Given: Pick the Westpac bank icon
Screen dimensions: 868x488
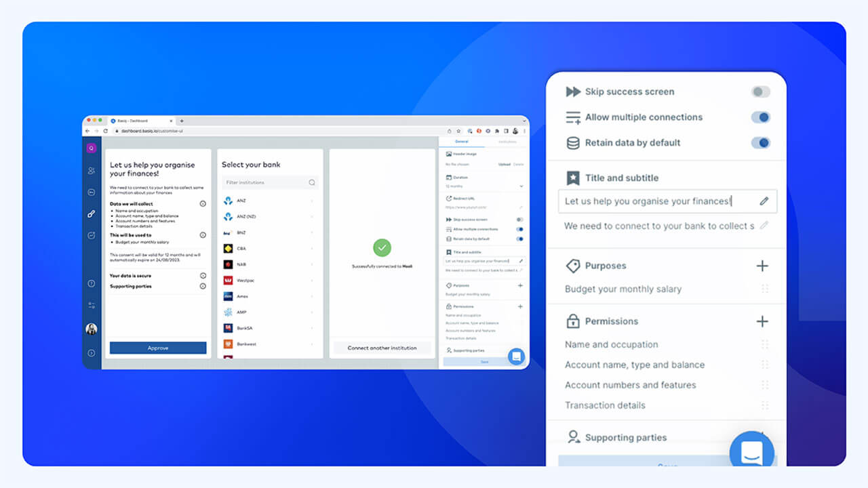Looking at the screenshot, I should coord(226,280).
